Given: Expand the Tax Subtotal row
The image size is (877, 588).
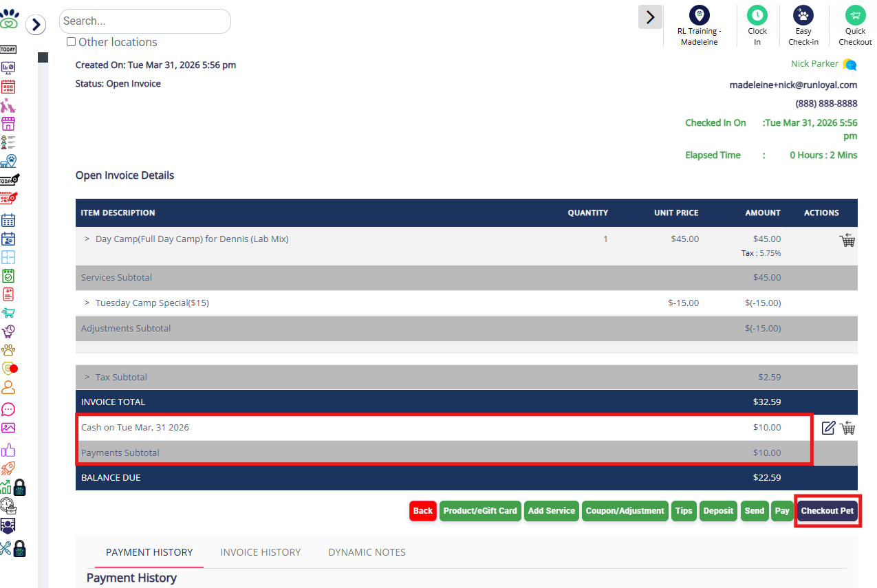Looking at the screenshot, I should [87, 377].
